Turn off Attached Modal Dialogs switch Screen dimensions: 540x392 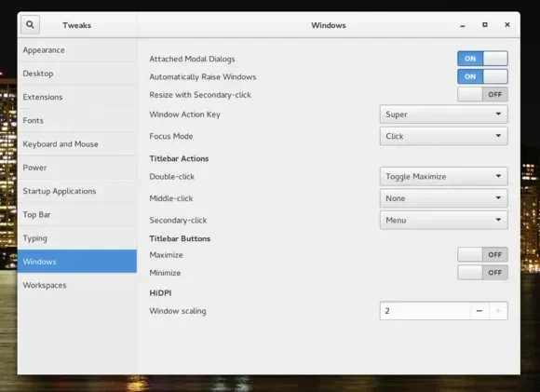tap(482, 59)
